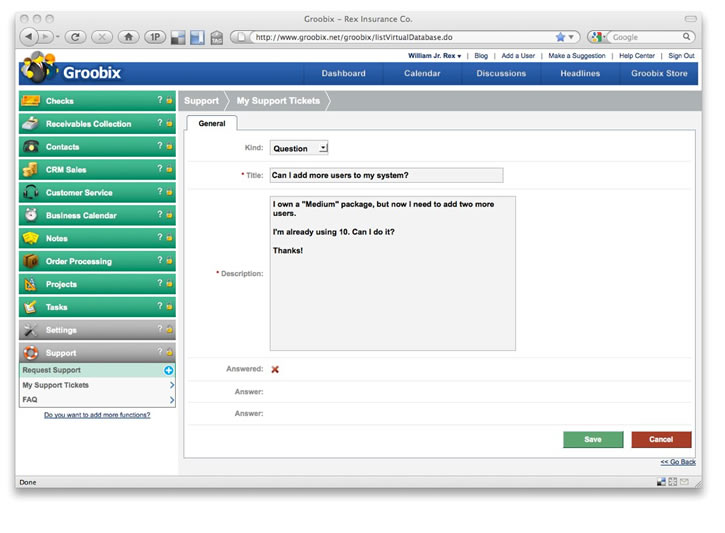Click the browser back arrow button

point(29,37)
